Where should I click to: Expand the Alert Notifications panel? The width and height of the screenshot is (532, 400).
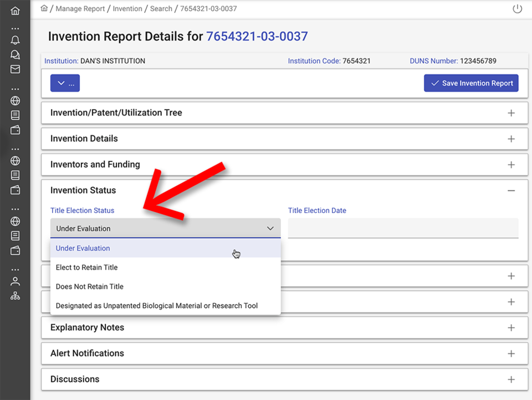[x=511, y=353]
